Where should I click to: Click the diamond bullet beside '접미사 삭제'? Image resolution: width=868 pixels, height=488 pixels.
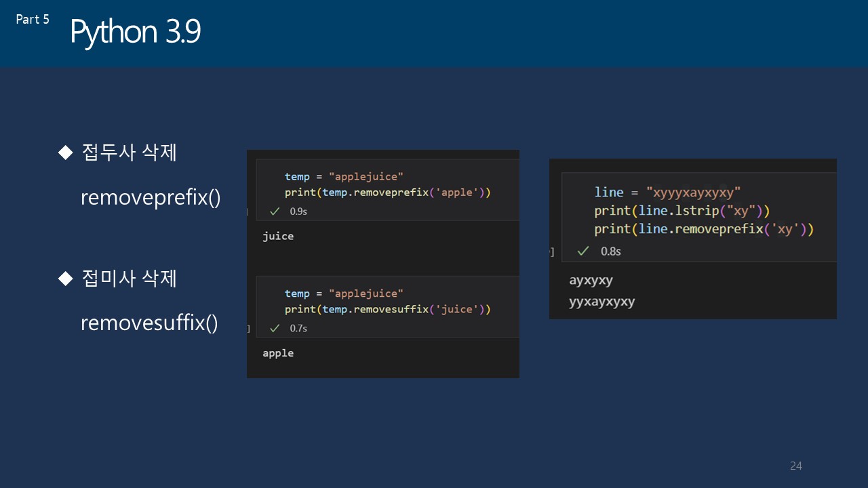(x=65, y=278)
